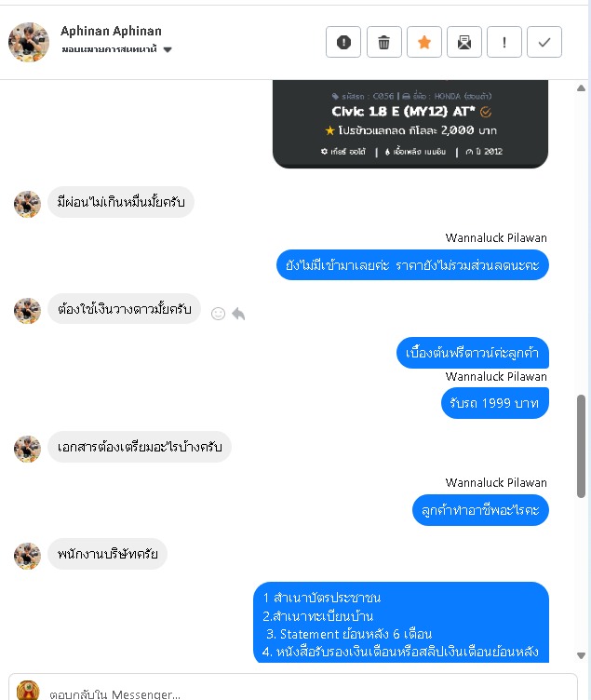Toggle the orange star follow-up flag

(x=424, y=43)
